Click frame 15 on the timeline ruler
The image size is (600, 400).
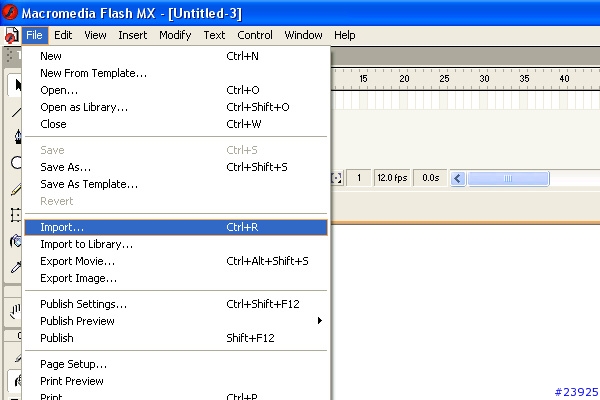pyautogui.click(x=363, y=79)
